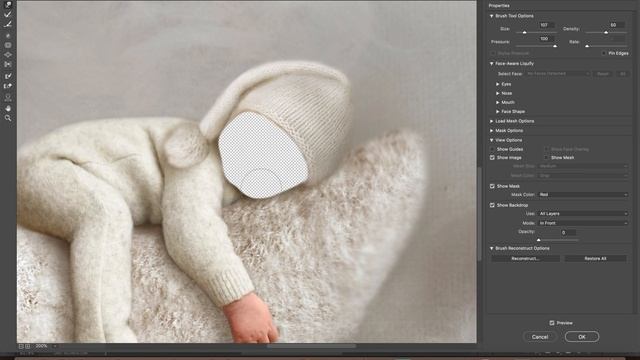Select the Smooth tool
The height and width of the screenshot is (360, 640).
(x=8, y=24)
